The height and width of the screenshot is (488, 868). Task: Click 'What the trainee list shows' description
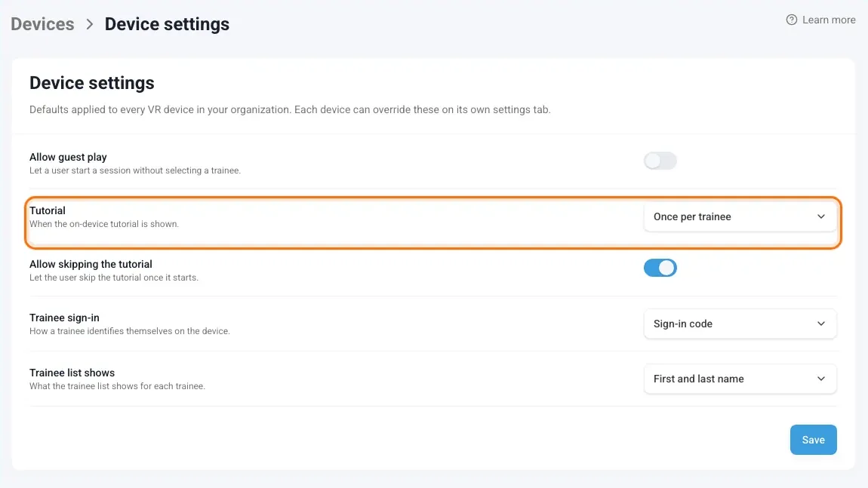(117, 386)
